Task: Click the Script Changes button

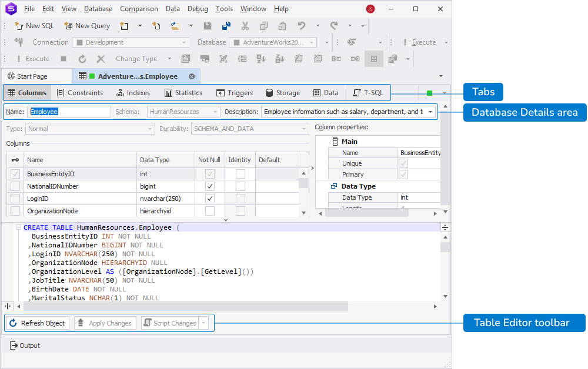Action: pos(171,323)
